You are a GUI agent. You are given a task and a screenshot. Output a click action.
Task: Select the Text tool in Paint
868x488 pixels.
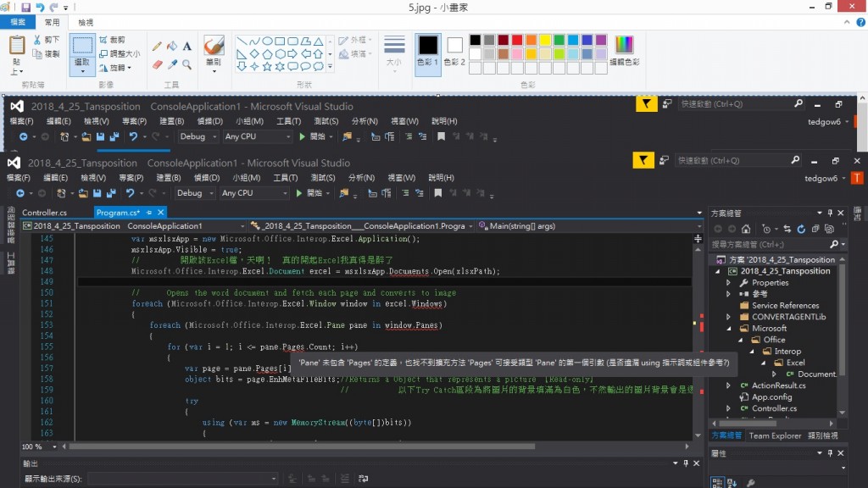(x=187, y=47)
